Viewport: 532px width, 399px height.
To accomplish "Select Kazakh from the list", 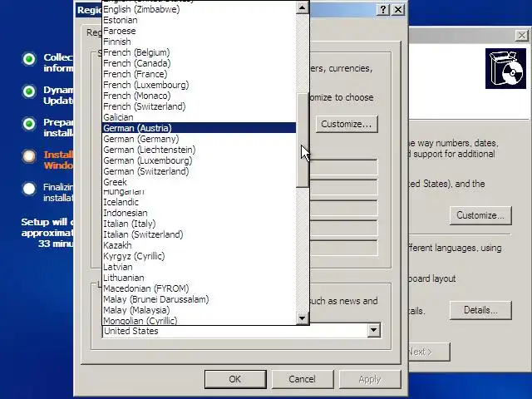I will pos(199,245).
